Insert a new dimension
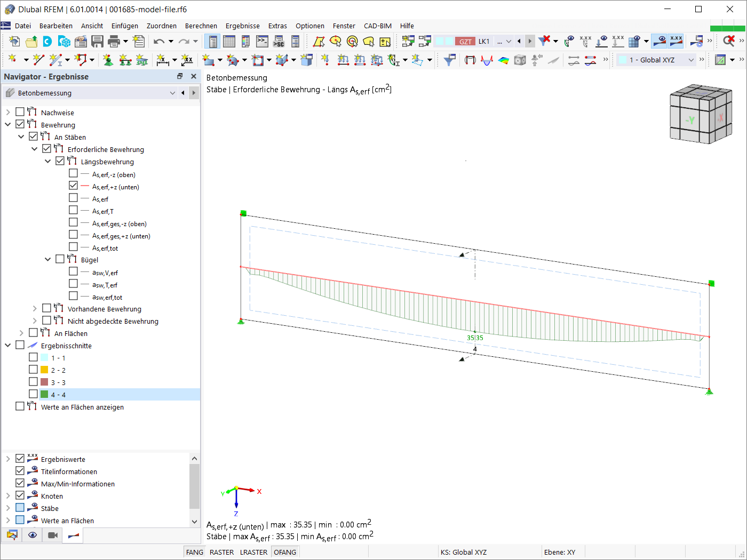The image size is (747, 560). (162, 60)
